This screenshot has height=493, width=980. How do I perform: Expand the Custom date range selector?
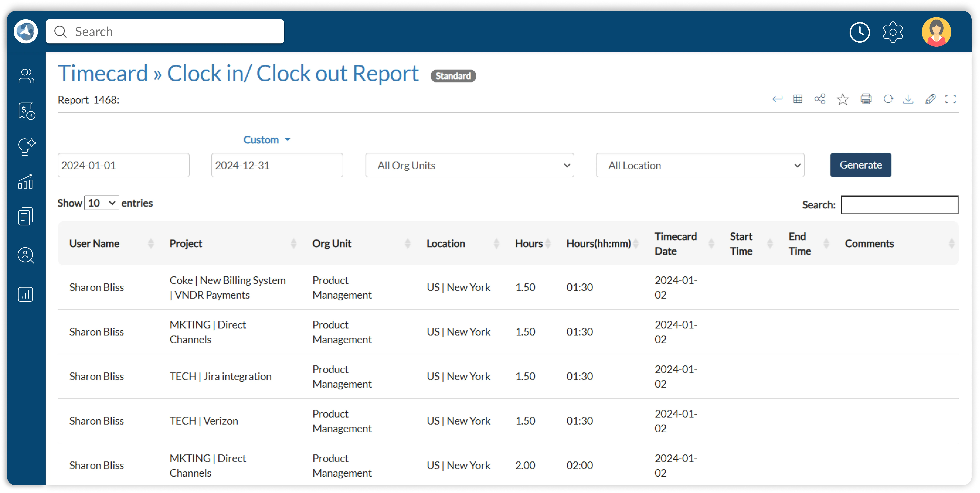point(266,139)
